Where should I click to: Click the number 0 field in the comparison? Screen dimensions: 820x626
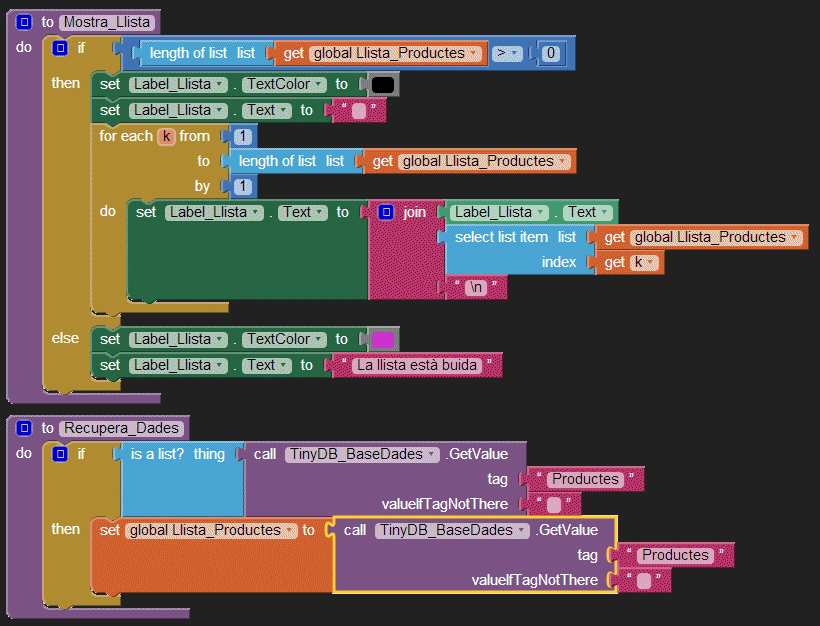pyautogui.click(x=550, y=53)
